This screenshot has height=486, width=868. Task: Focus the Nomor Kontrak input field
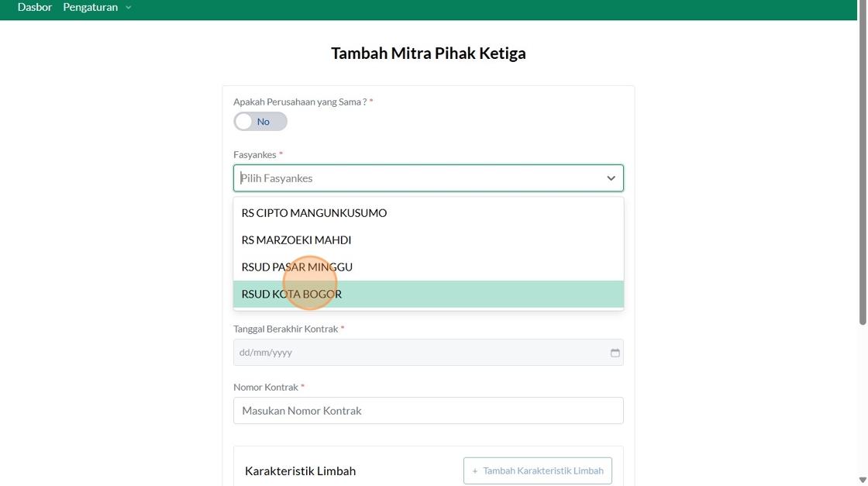click(428, 411)
